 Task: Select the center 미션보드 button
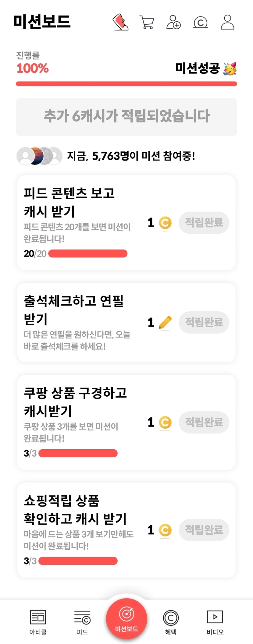[x=127, y=618]
